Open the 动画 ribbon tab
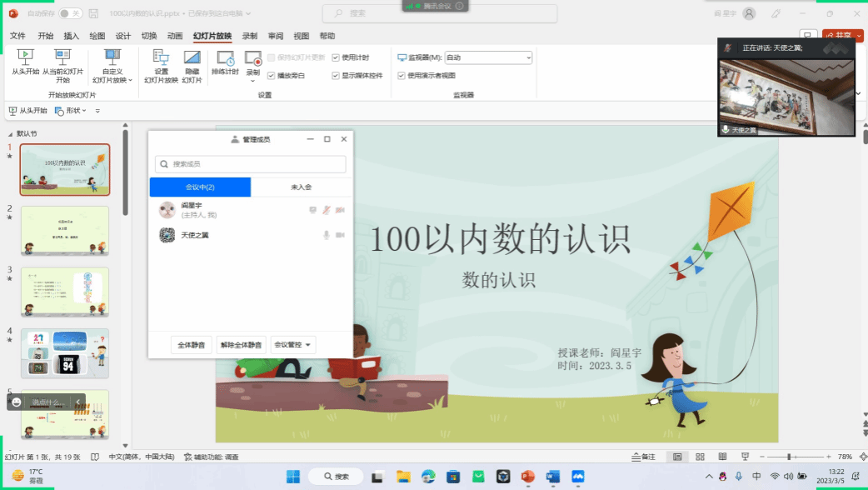This screenshot has height=490, width=868. 175,36
